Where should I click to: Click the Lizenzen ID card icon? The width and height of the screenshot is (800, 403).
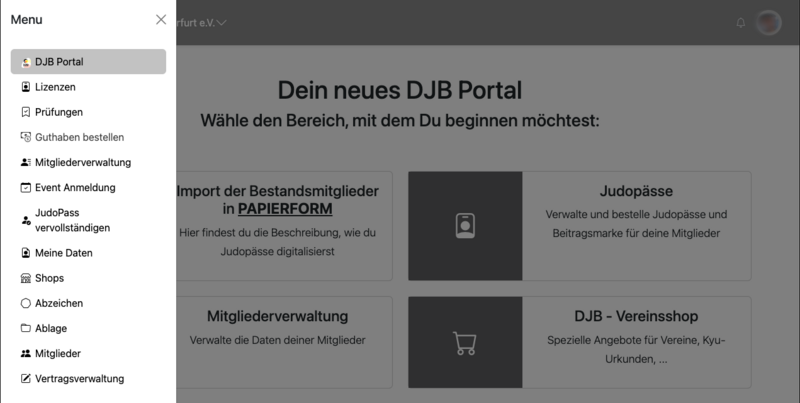click(26, 87)
